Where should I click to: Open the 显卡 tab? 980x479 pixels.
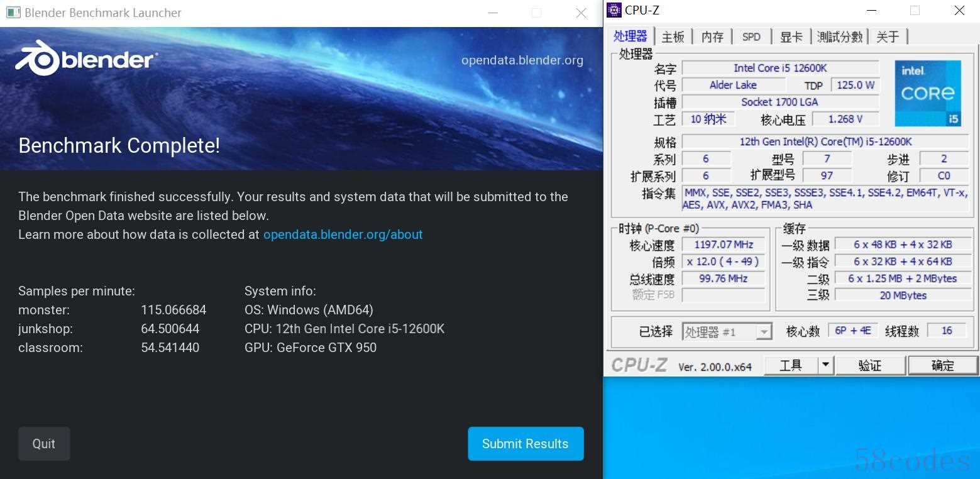pos(791,37)
